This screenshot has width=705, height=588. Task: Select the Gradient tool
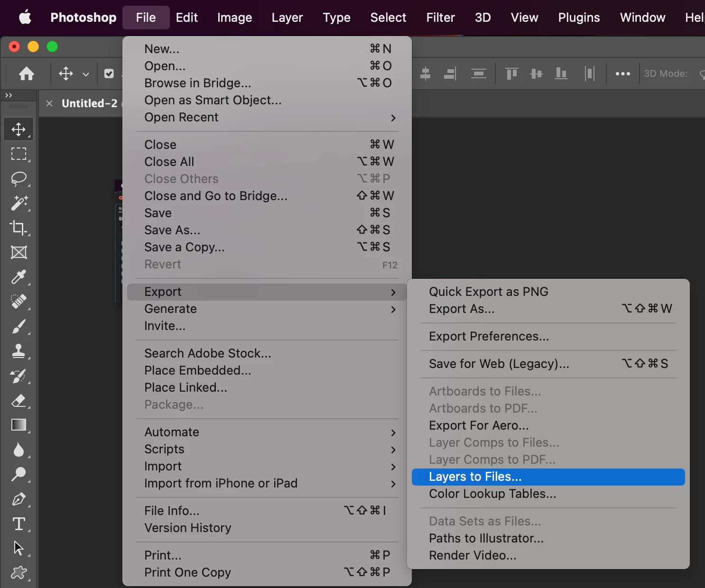click(x=19, y=425)
